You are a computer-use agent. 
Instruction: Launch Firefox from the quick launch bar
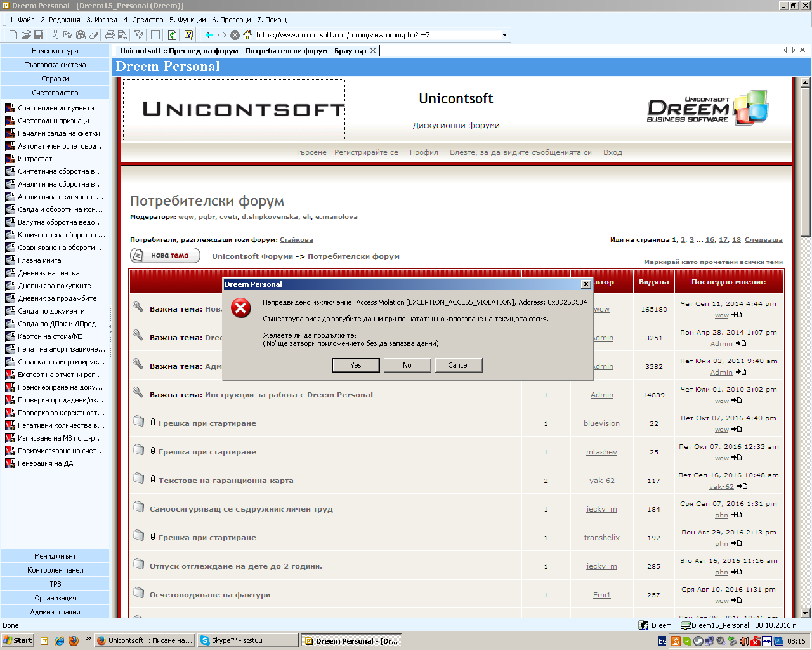coord(73,640)
